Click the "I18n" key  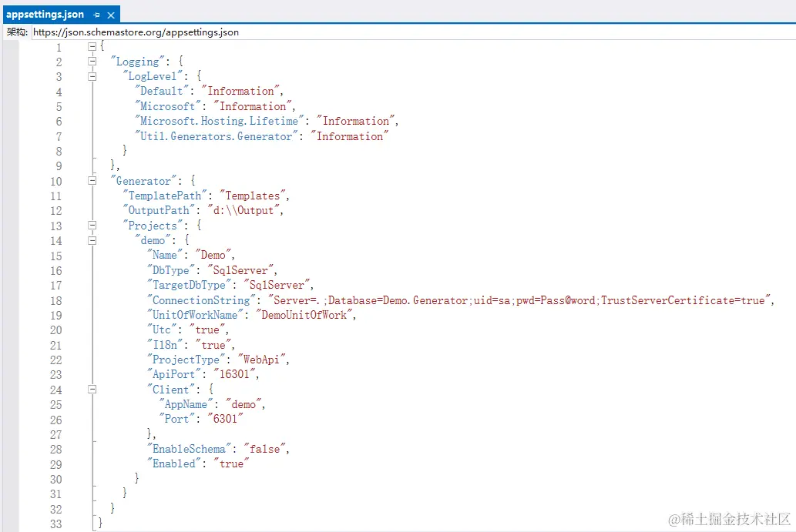(164, 345)
